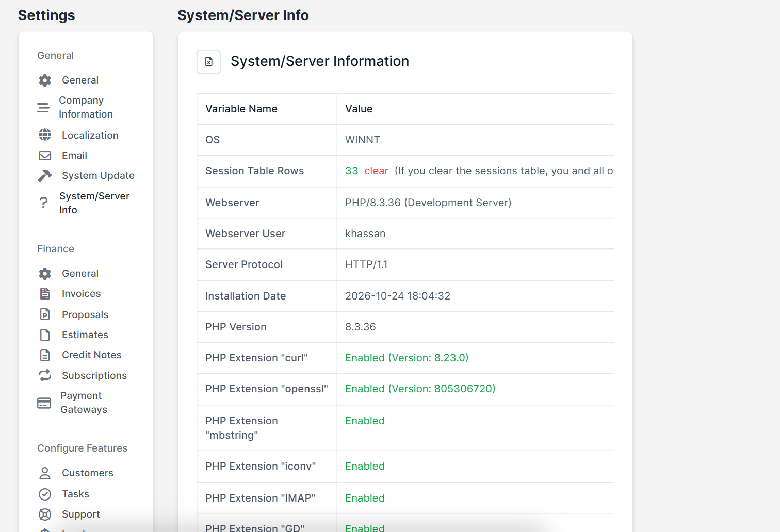Viewport: 780px width, 532px height.
Task: Click the Support lifebuoy icon
Action: [x=45, y=514]
